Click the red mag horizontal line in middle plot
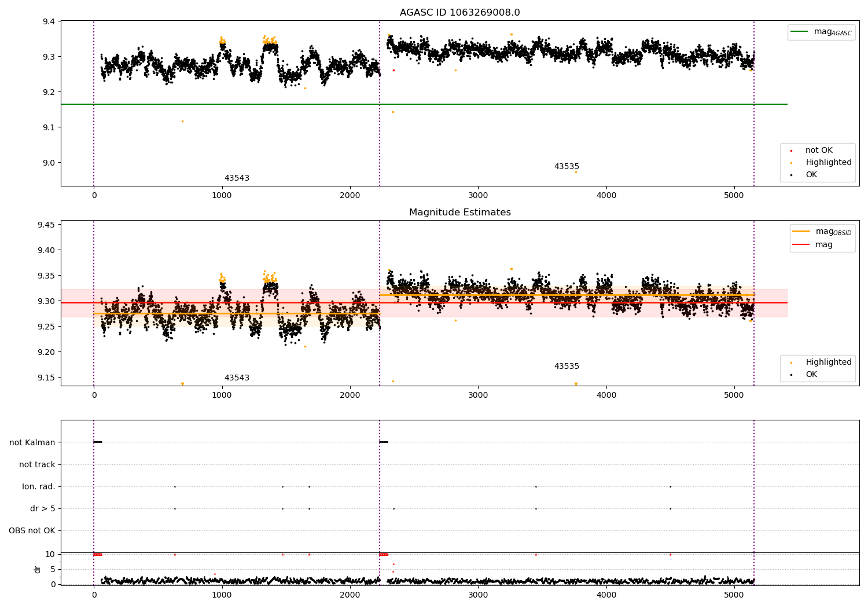 [424, 303]
